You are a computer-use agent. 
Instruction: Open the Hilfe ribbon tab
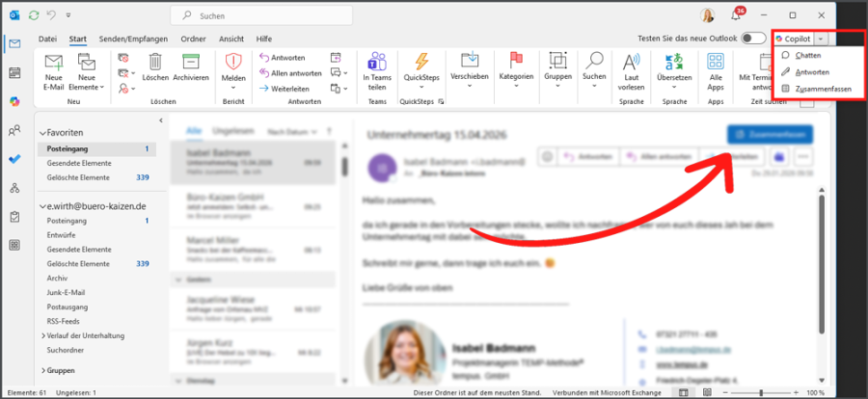click(264, 39)
